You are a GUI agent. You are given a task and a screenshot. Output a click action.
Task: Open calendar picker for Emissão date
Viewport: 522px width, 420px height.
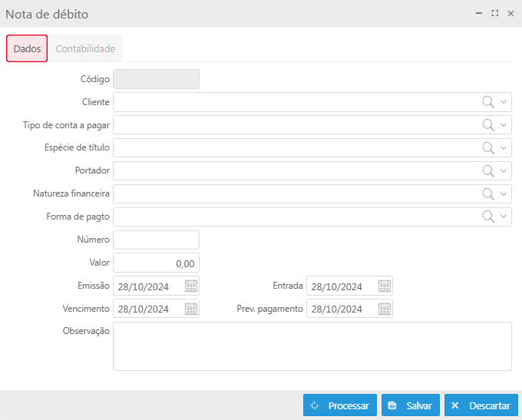191,286
